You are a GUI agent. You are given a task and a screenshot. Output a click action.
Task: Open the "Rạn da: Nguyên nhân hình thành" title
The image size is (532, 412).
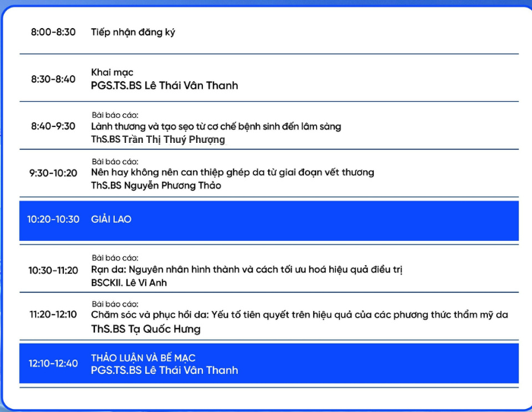[x=246, y=269]
